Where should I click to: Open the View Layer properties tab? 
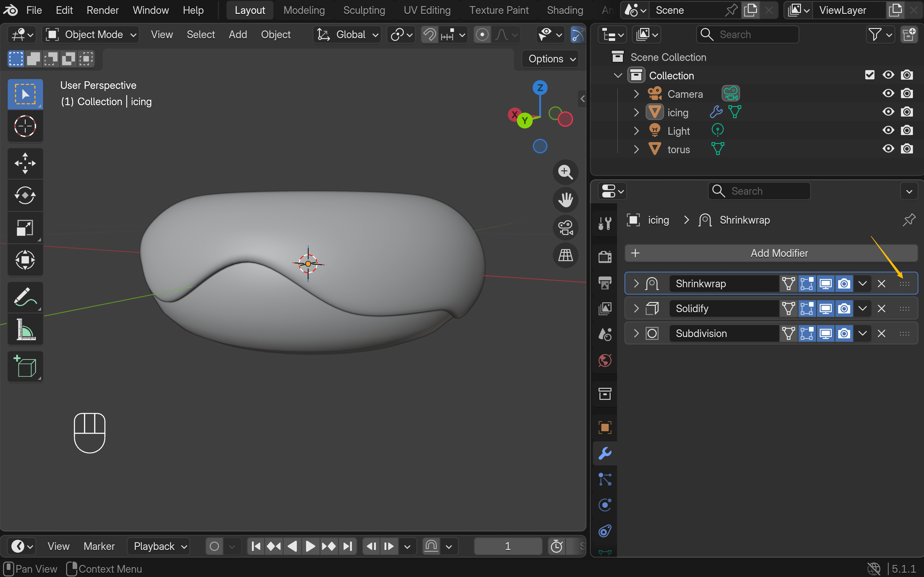[605, 308]
